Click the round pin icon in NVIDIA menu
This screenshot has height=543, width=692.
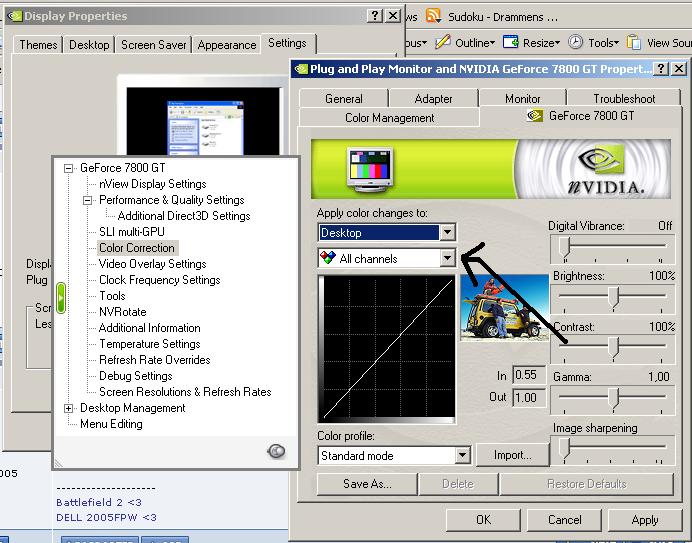pyautogui.click(x=276, y=451)
